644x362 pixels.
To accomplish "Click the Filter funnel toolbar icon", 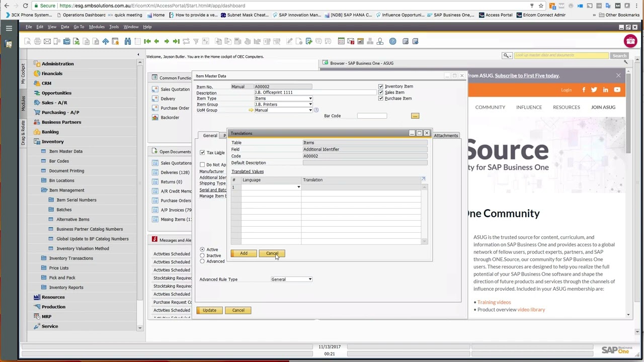I will pyautogui.click(x=196, y=41).
